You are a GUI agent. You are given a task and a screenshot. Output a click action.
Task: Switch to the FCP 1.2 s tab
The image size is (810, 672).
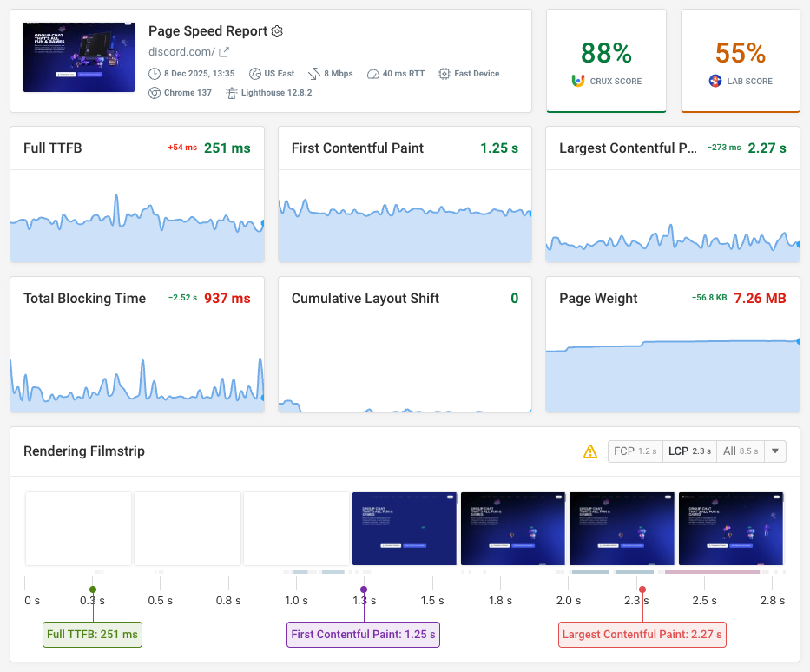[x=635, y=451]
